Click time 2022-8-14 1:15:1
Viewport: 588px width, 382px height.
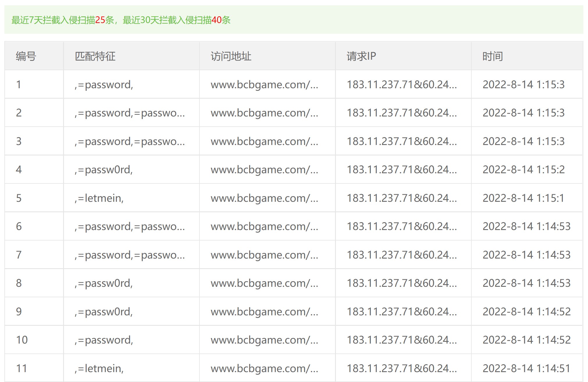tap(523, 198)
